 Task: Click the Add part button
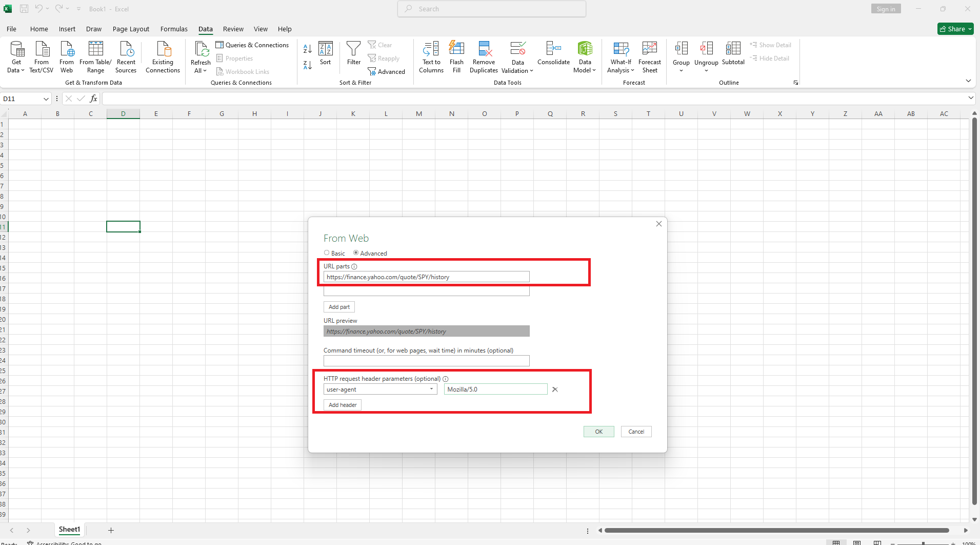[x=339, y=307]
